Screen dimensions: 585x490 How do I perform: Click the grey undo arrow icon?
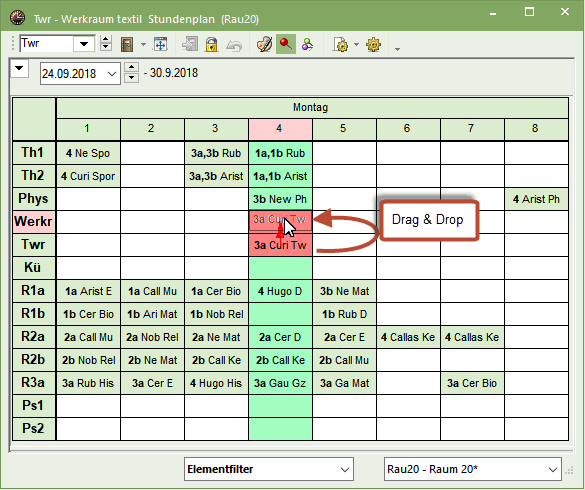(234, 45)
